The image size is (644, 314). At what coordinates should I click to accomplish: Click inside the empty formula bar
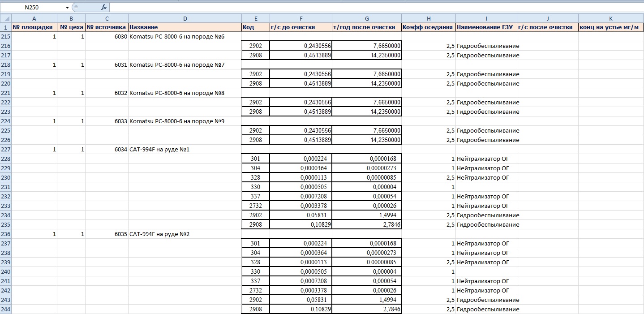tap(358, 7)
